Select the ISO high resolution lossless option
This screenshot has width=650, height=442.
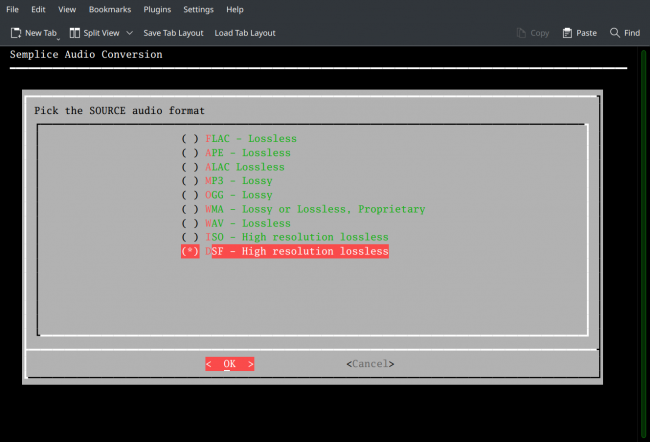[190, 237]
